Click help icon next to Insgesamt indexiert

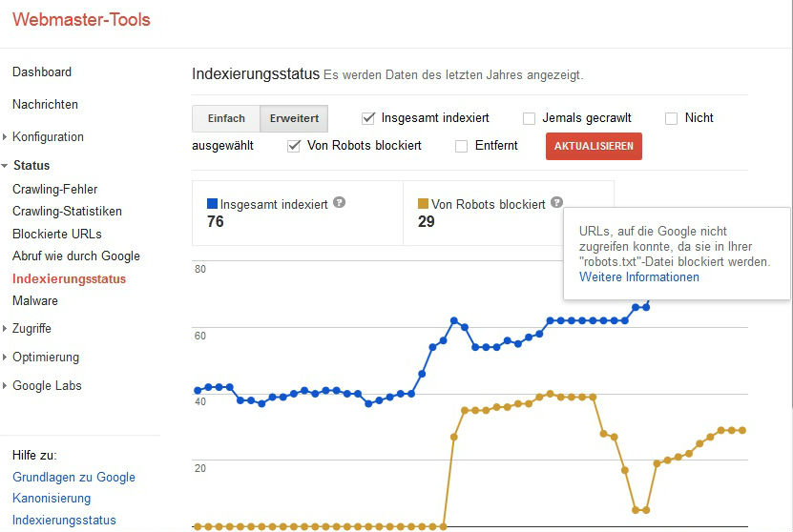click(339, 203)
